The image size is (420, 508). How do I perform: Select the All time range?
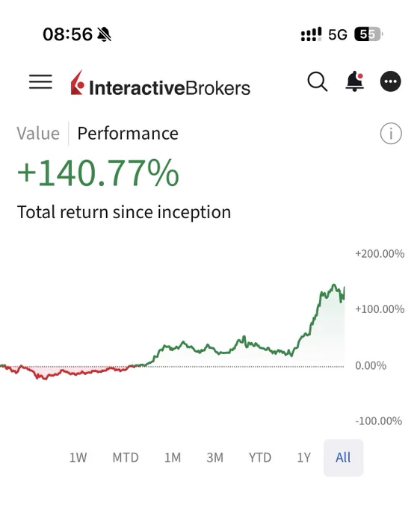click(343, 457)
